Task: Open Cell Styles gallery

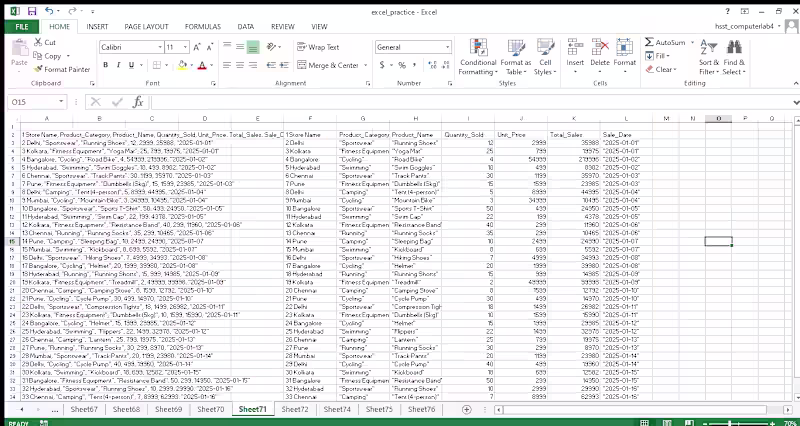Action: pyautogui.click(x=545, y=57)
